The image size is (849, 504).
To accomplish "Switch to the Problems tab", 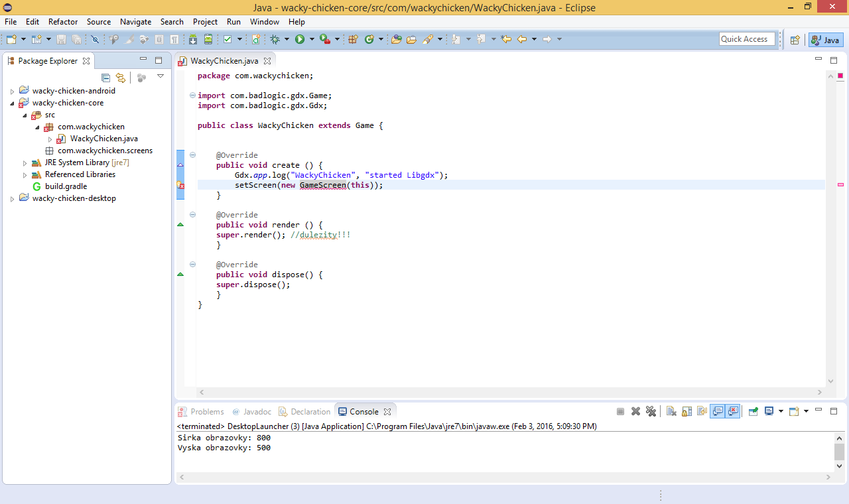I will click(207, 412).
